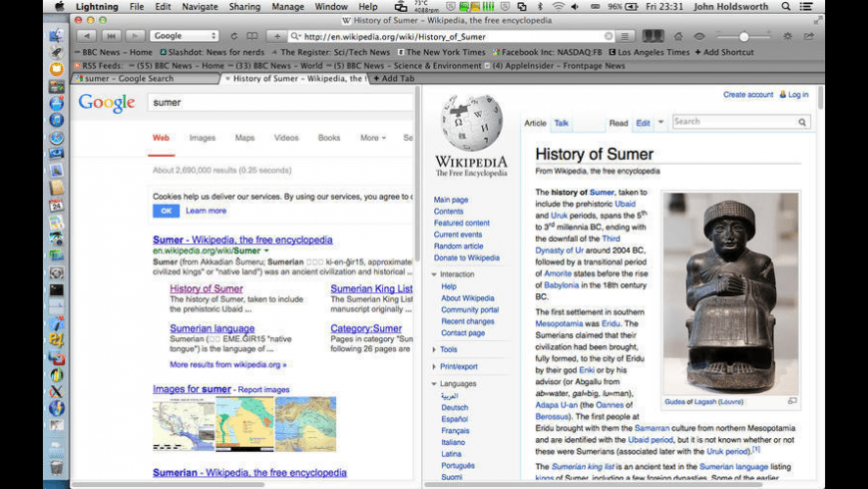Open the Lightning application menu
Viewport: 868px width, 489px height.
pyautogui.click(x=97, y=7)
